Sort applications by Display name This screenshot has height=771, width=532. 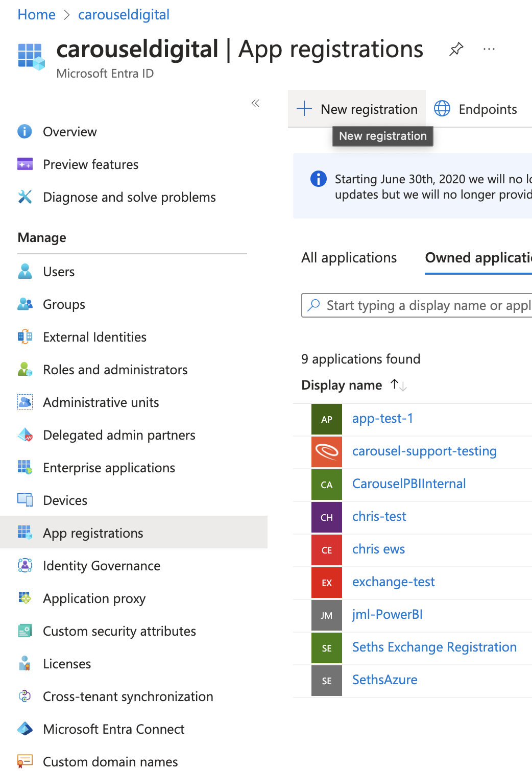pyautogui.click(x=354, y=385)
